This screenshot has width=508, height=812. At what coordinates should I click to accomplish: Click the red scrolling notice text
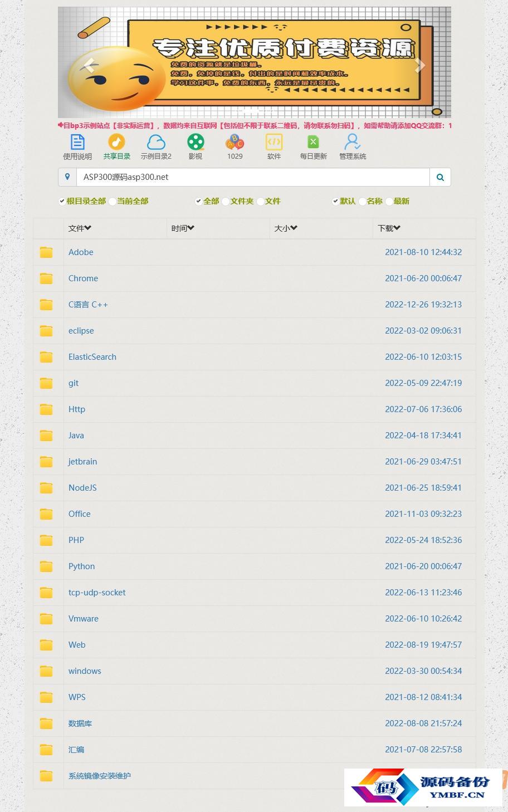[255, 126]
